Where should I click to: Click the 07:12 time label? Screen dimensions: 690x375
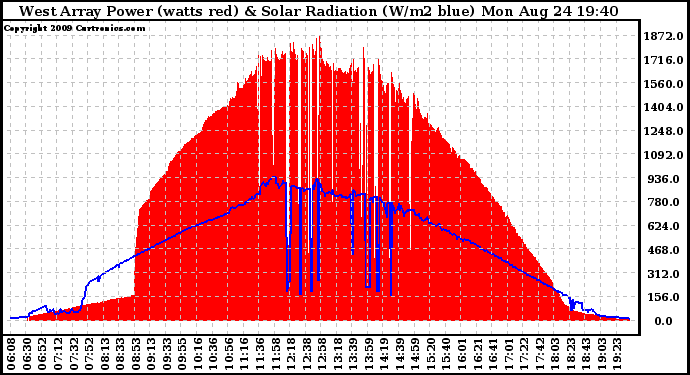[58, 354]
